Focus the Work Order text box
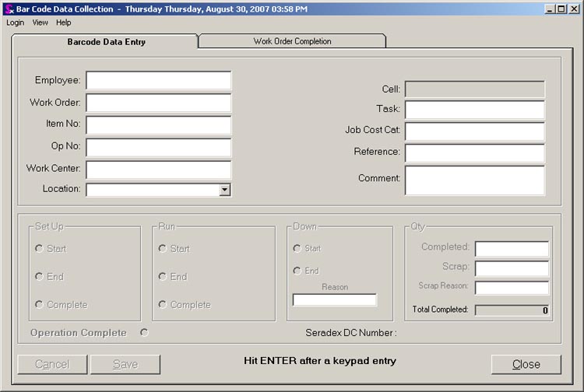 pos(158,103)
